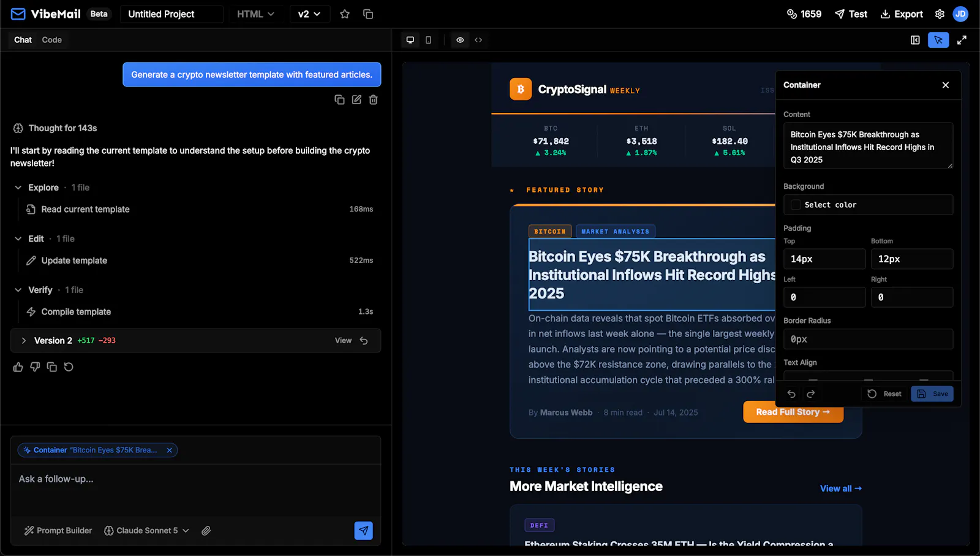The image size is (980, 556).
Task: Select Bitcoin Eyes $75K headline container
Action: coord(652,275)
